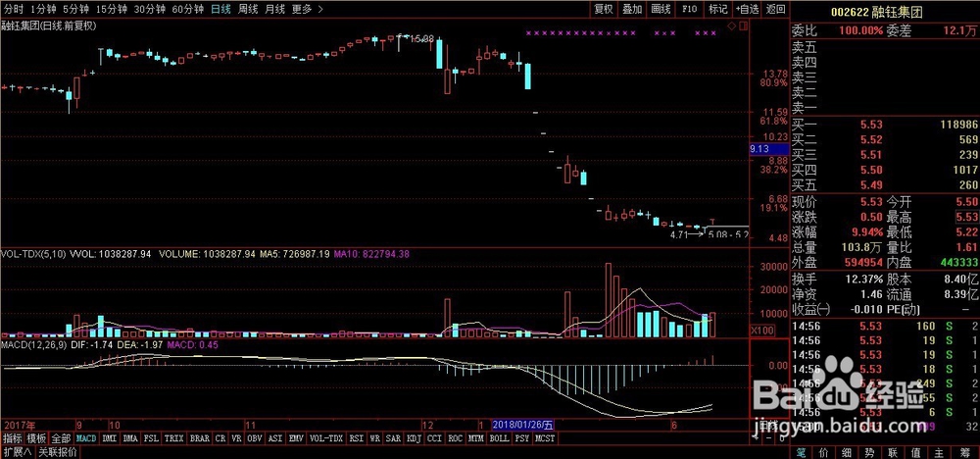This screenshot has height=459, width=980.
Task: Click the 叠加 overlay button
Action: coord(632,10)
